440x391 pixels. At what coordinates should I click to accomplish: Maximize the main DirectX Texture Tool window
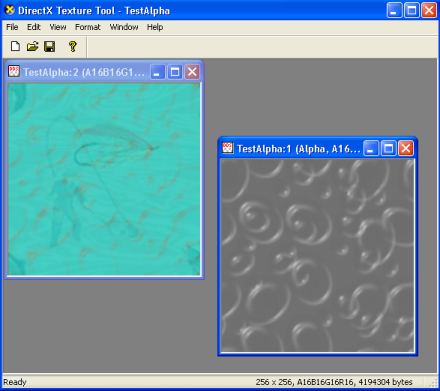pos(412,10)
